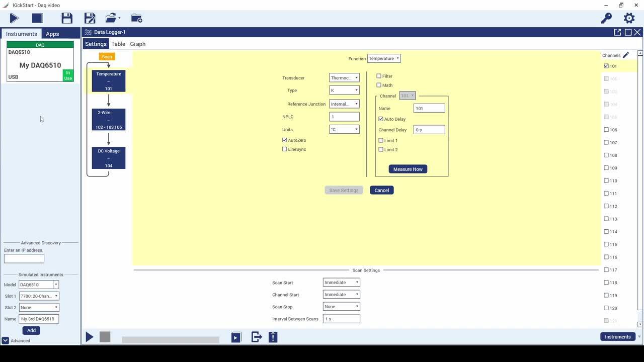Open a test using the folder toolbar icon

tap(110, 18)
